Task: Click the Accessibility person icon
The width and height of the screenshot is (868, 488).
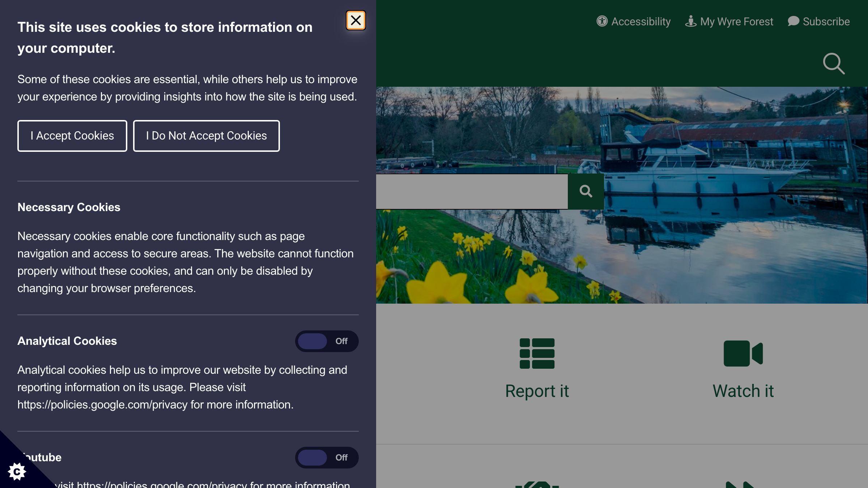Action: coord(602,21)
